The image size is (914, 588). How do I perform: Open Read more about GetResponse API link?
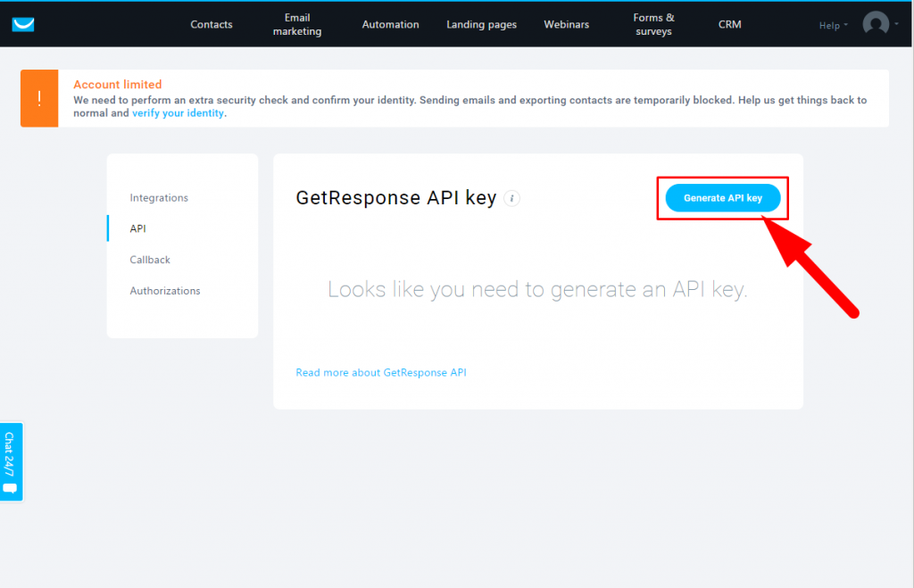click(381, 372)
